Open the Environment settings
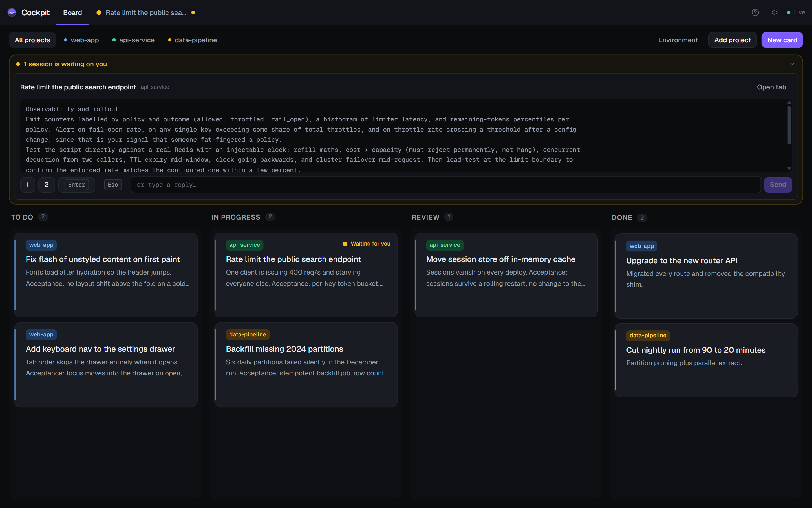Viewport: 812px width, 508px height. pos(678,40)
